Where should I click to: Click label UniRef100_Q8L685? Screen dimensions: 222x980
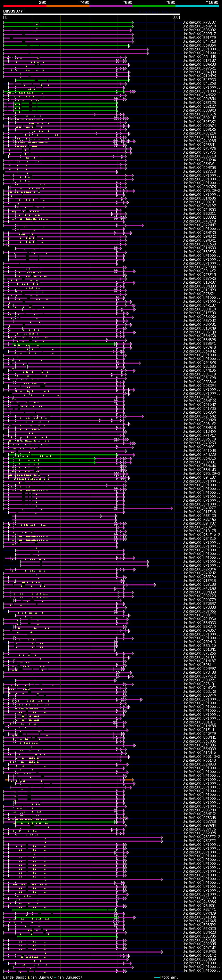199,366
